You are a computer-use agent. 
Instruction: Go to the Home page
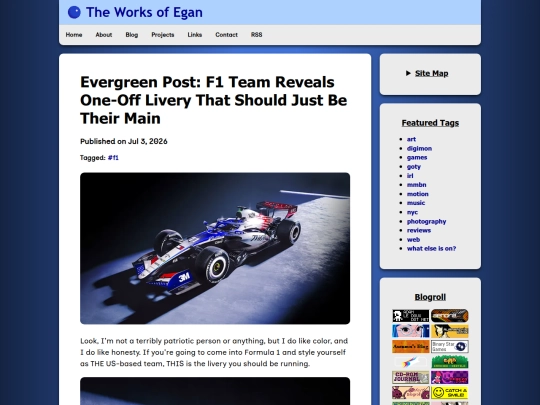coord(74,35)
